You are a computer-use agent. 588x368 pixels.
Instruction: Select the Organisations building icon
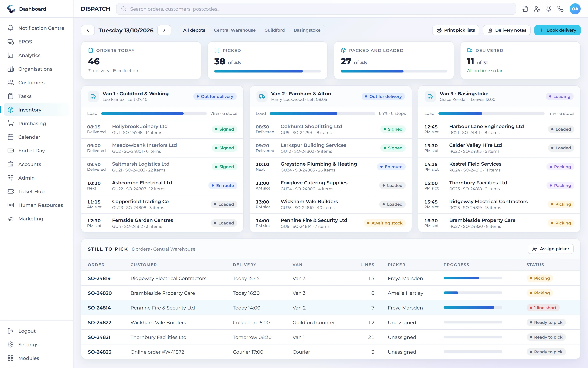pyautogui.click(x=11, y=69)
